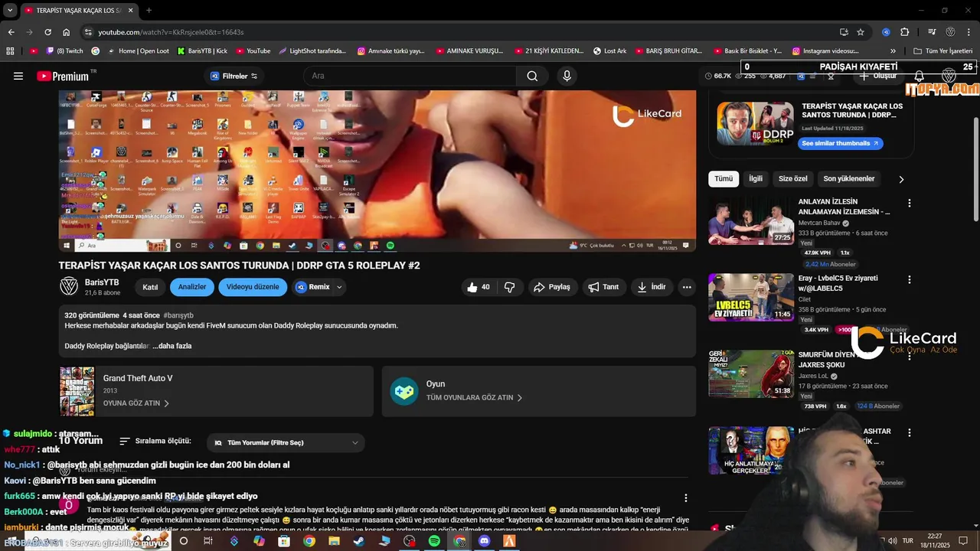Open Twitch bookmark
The height and width of the screenshot is (551, 980).
pos(65,51)
